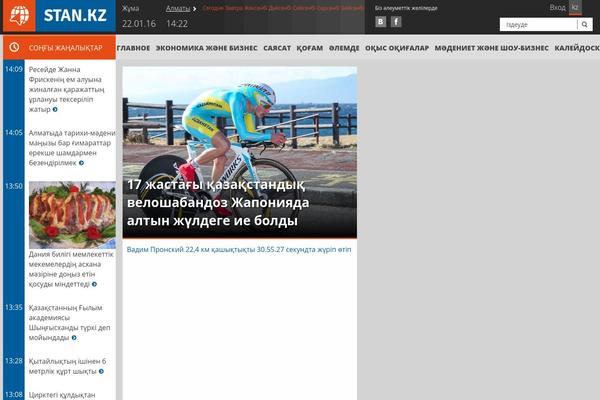Click arrow icon after Дания билігі news
This screenshot has width=600, height=400.
click(95, 284)
